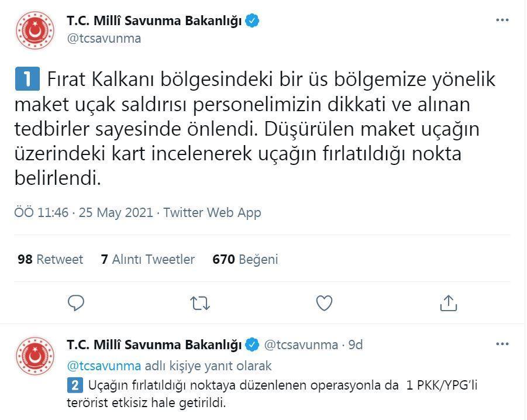527x420 pixels.
Task: View the 7 Alıntı Tweetler list
Action: (x=149, y=259)
